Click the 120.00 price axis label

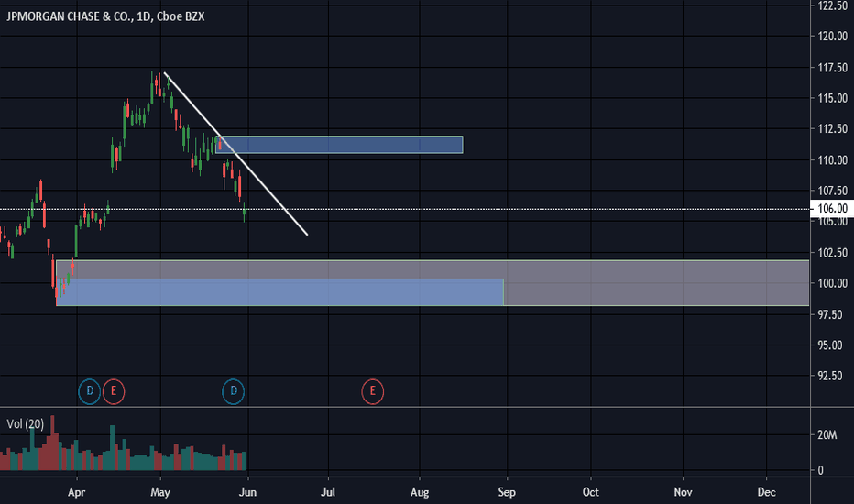point(833,37)
